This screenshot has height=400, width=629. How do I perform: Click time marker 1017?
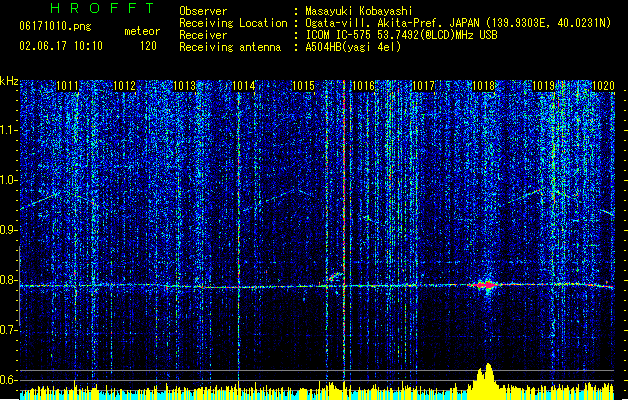(x=424, y=86)
